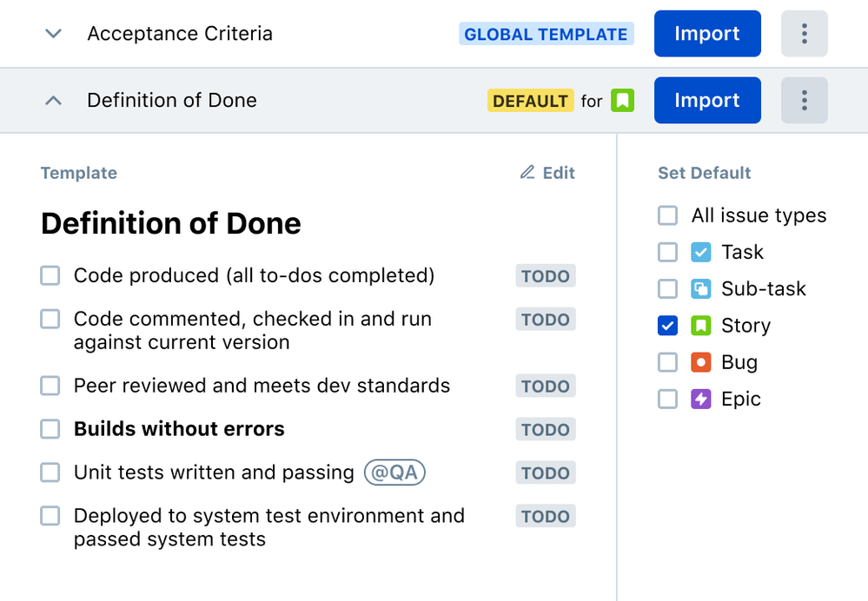Open more options for Acceptance Criteria
This screenshot has width=868, height=601.
point(804,33)
